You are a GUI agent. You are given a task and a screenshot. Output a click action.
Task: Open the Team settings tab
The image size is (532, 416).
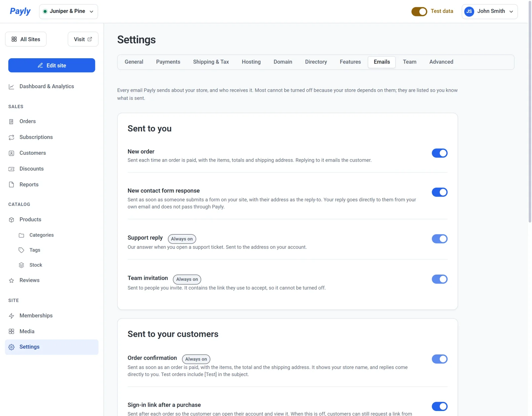pyautogui.click(x=410, y=62)
